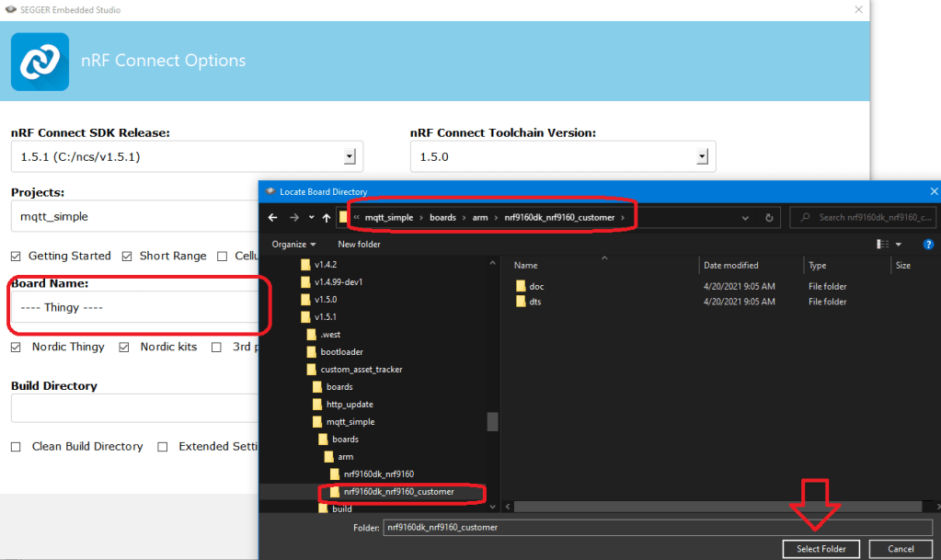Go back in the folder dialog
This screenshot has width=941, height=560.
pyautogui.click(x=272, y=218)
